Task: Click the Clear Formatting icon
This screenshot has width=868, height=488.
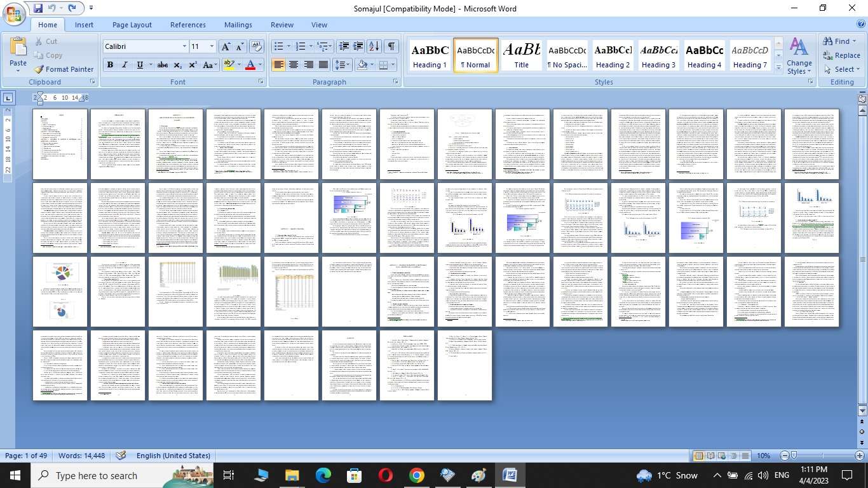Action: (257, 46)
